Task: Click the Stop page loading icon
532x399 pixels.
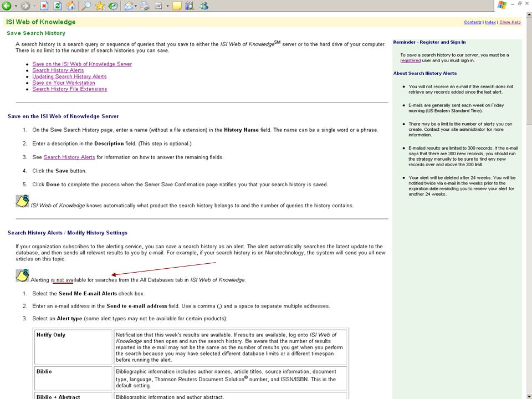Action: [44, 6]
